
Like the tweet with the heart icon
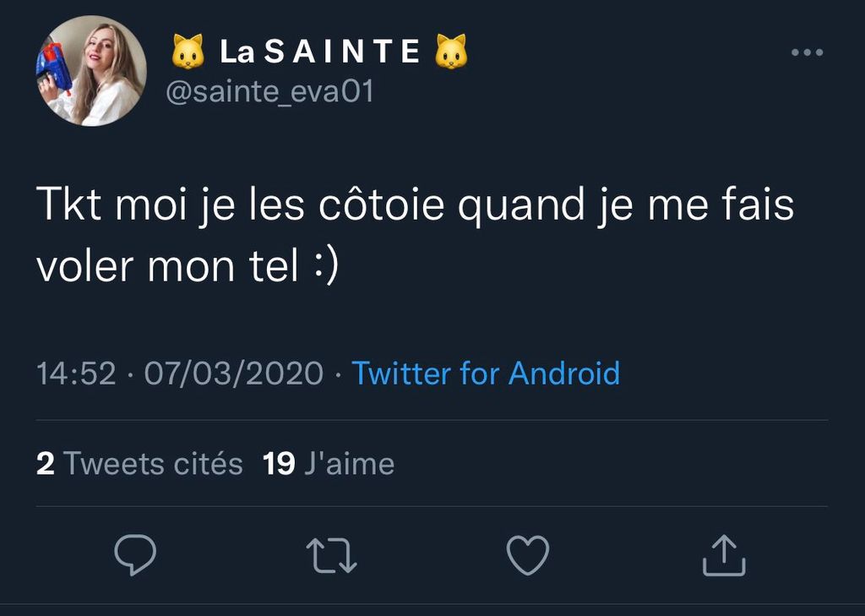[528, 555]
